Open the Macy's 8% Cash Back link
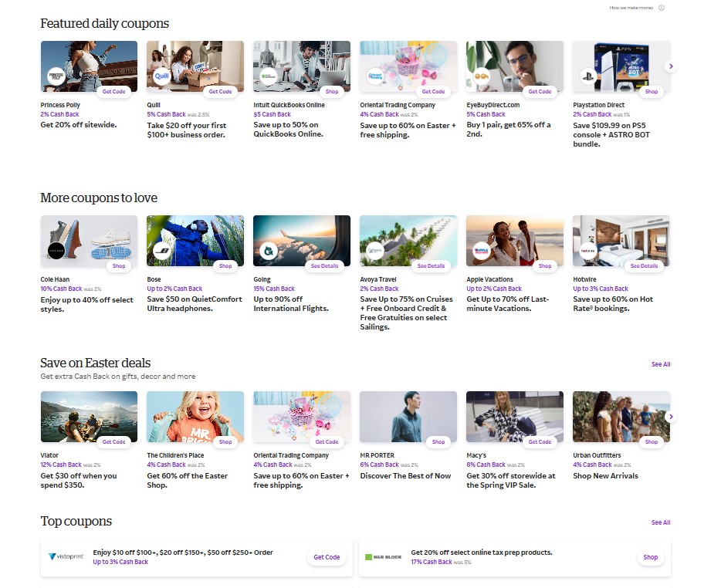The height and width of the screenshot is (588, 721). tap(486, 465)
